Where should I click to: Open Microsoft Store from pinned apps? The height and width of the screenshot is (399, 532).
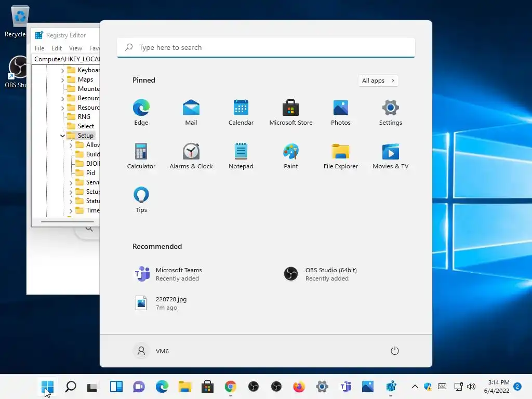pos(291,112)
